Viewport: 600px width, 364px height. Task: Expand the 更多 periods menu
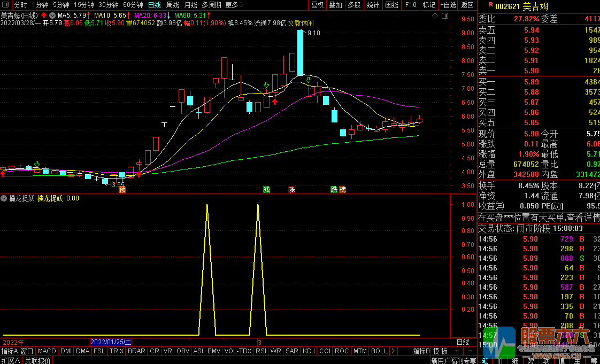(234, 5)
